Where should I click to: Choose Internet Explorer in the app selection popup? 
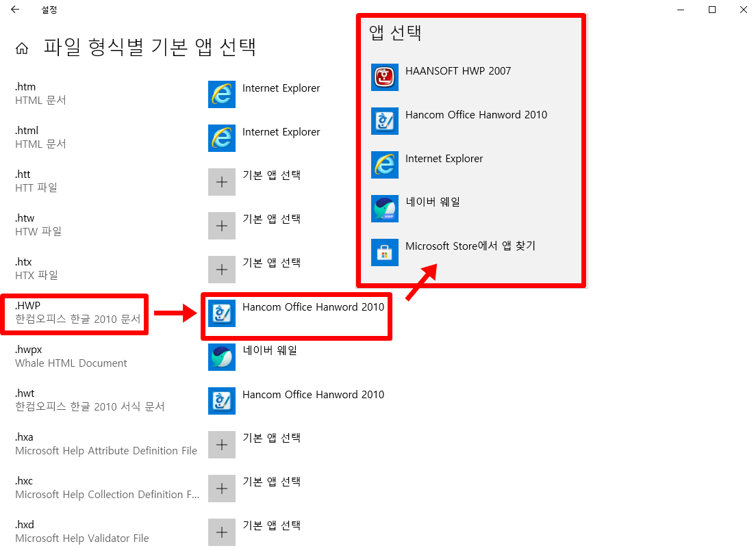pyautogui.click(x=444, y=159)
